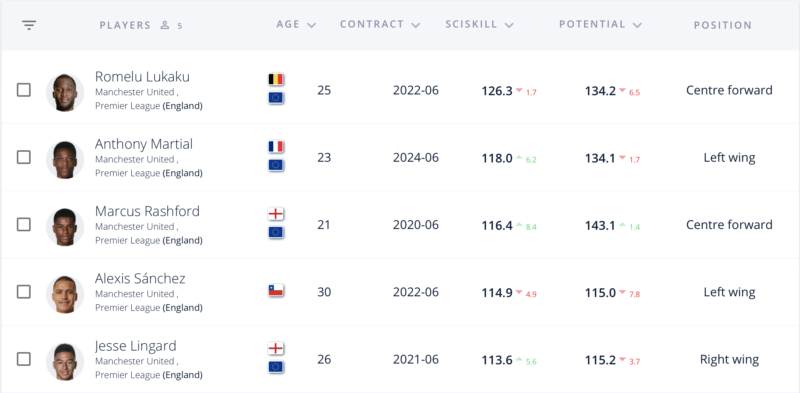Click Romelu Lukaku's SciSkill red down arrow
800x393 pixels.
(x=519, y=91)
